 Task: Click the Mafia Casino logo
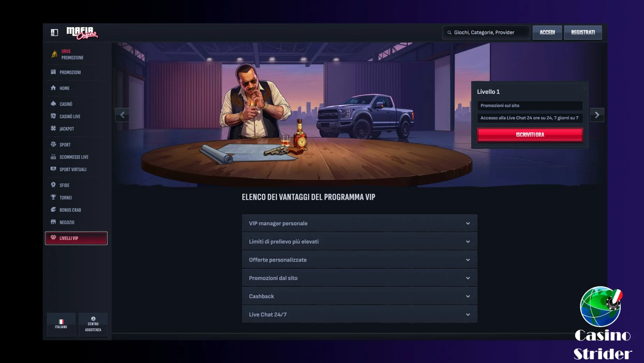click(x=82, y=33)
